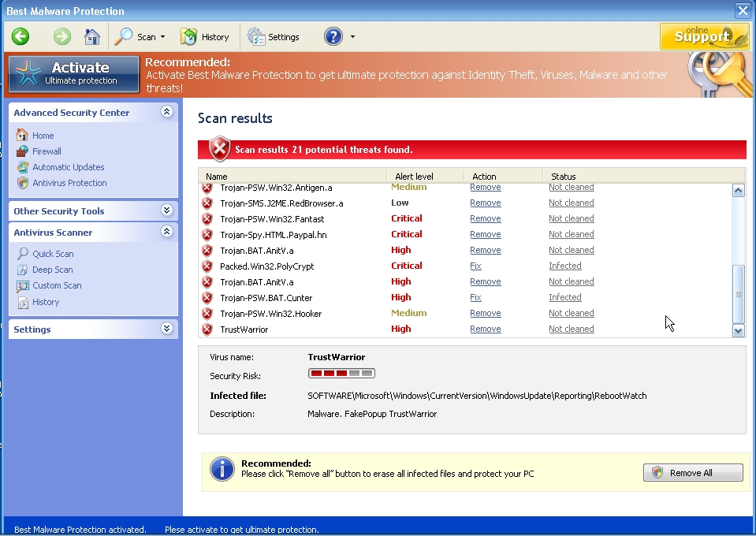Click the threat shield icon beside TrustWarrior
This screenshot has height=536, width=756.
pyautogui.click(x=207, y=329)
